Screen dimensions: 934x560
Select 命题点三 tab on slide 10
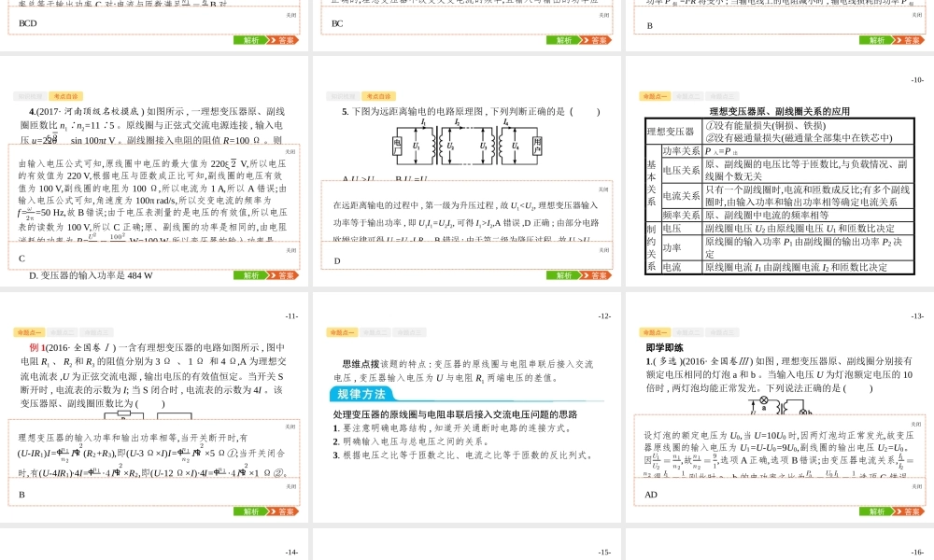coord(723,96)
